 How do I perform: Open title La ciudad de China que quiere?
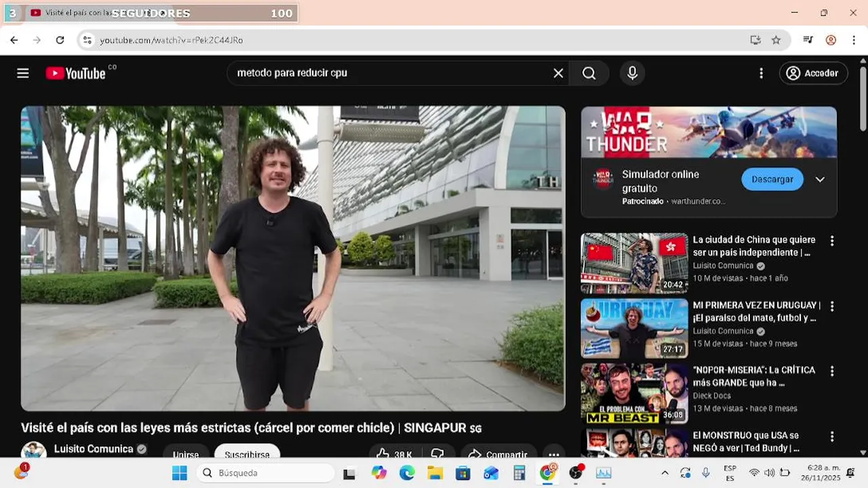click(x=754, y=246)
